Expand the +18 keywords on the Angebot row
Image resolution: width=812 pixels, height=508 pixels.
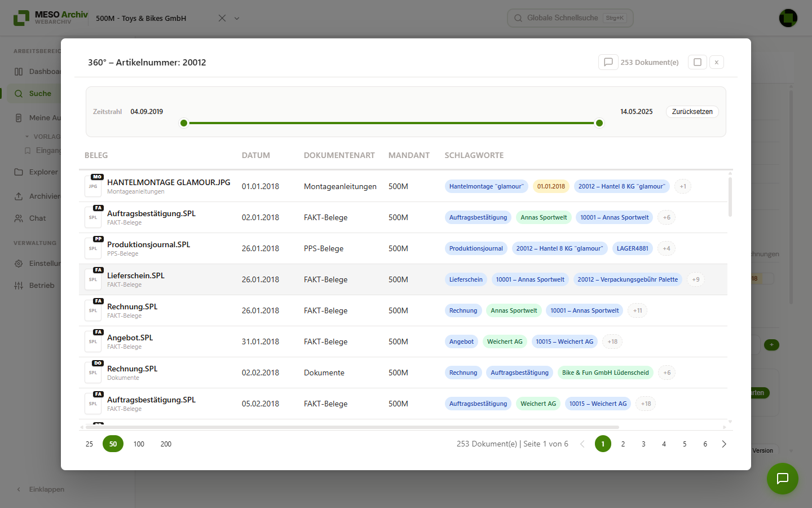pos(612,341)
